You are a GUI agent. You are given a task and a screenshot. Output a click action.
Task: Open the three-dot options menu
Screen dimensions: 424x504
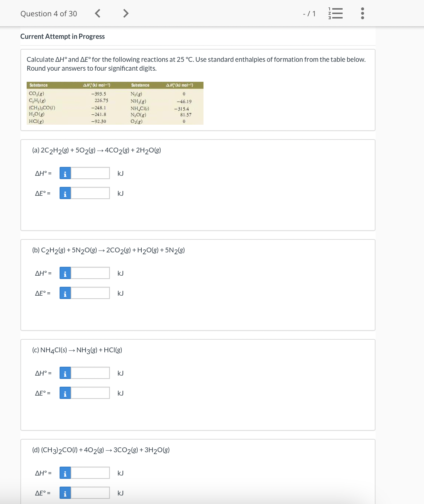[x=362, y=14]
